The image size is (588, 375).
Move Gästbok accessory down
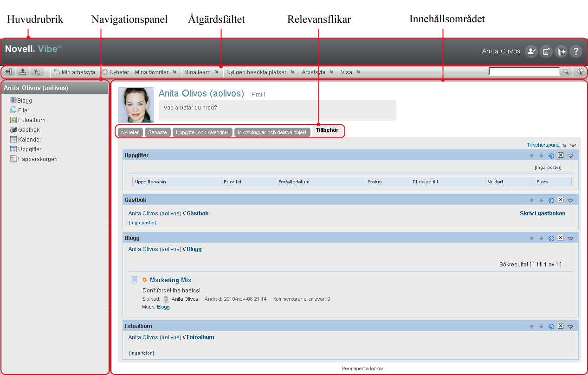(541, 200)
